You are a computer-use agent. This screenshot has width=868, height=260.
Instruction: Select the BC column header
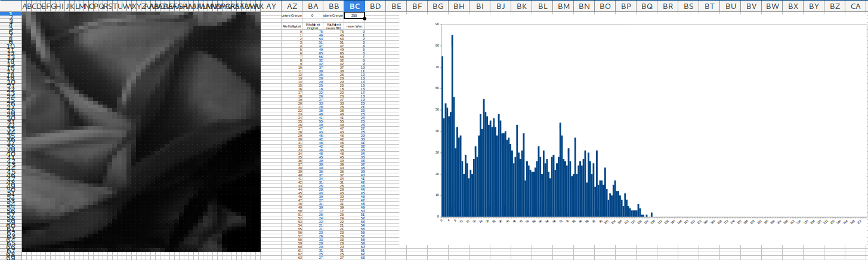pyautogui.click(x=354, y=6)
